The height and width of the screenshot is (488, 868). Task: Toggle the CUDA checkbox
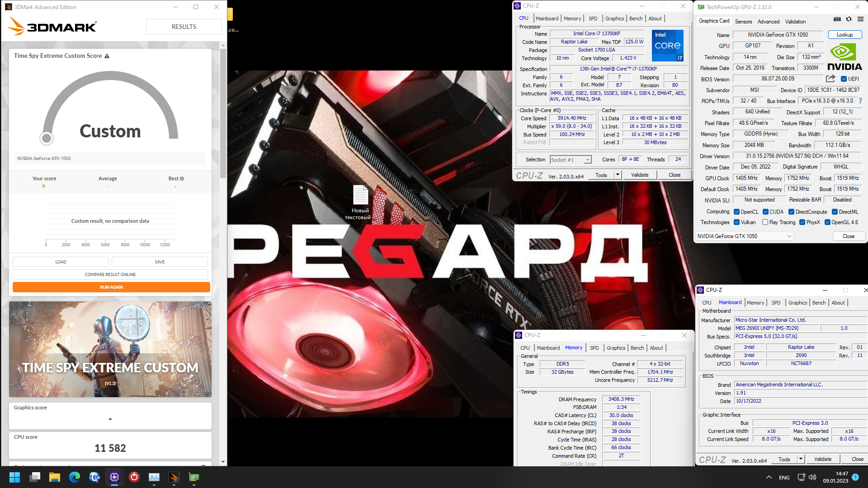coord(765,212)
